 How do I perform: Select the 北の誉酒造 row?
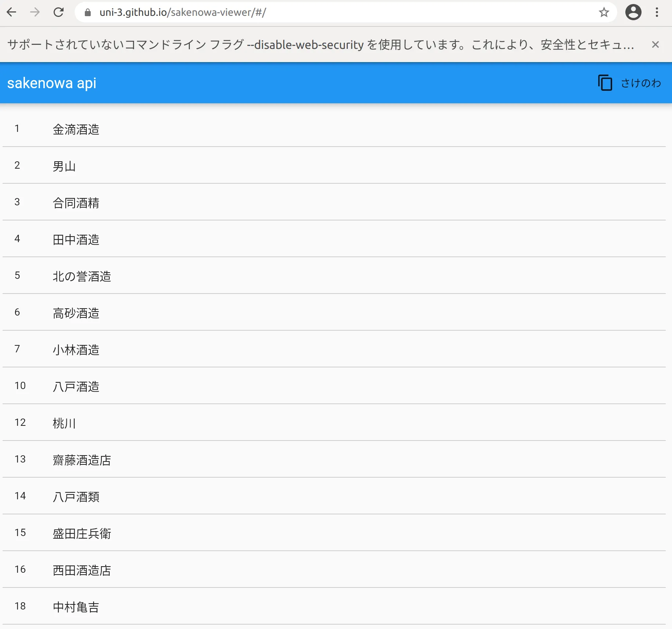tap(334, 276)
